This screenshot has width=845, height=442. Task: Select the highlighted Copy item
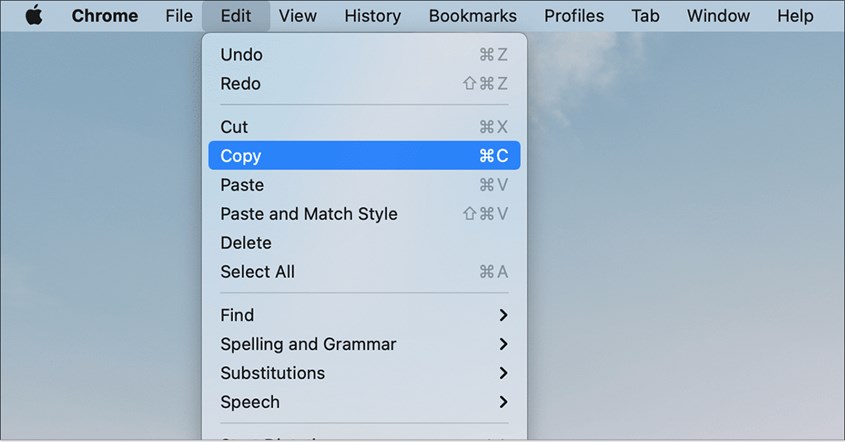[x=364, y=156]
